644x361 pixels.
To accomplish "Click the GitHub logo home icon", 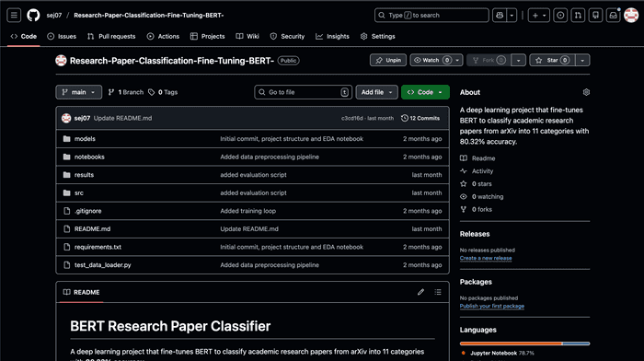I will [33, 16].
